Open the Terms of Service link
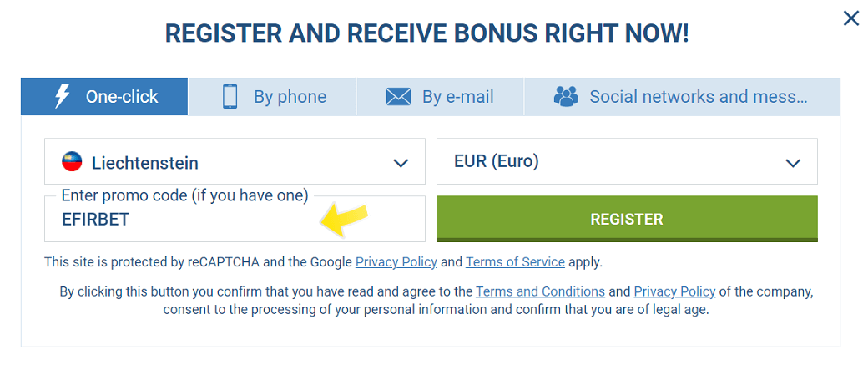 point(516,262)
